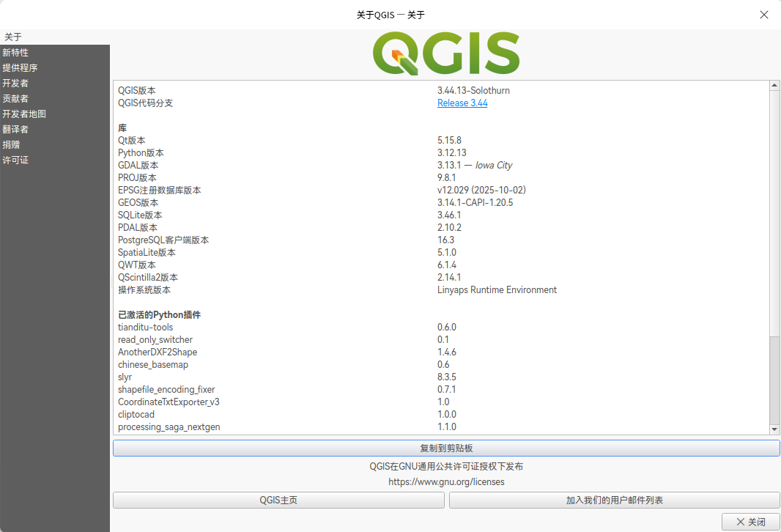
Task: Click the 关闭 button
Action: 751,522
